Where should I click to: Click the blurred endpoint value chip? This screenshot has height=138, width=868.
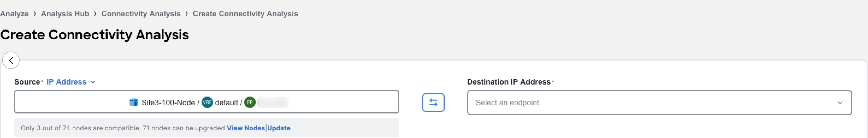coord(273,102)
